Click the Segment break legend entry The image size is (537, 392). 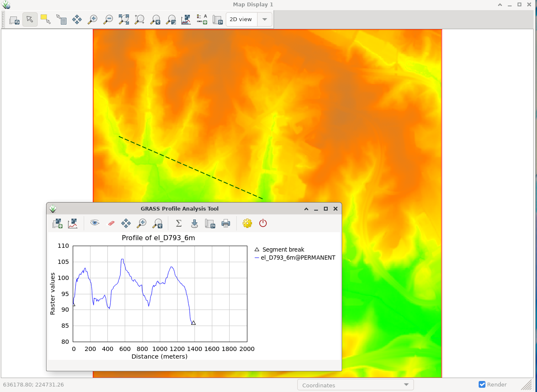click(x=279, y=249)
